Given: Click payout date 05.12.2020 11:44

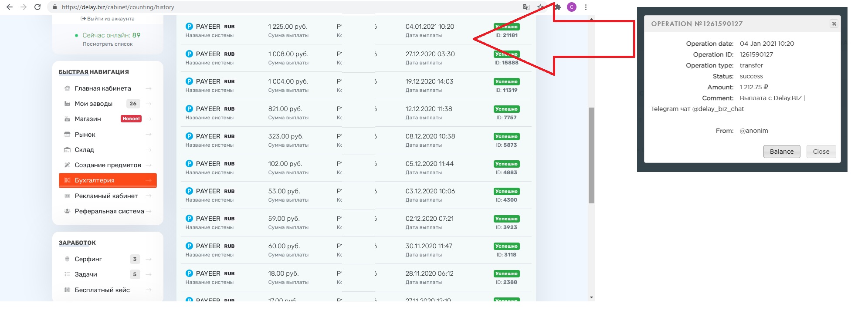Looking at the screenshot, I should [430, 164].
